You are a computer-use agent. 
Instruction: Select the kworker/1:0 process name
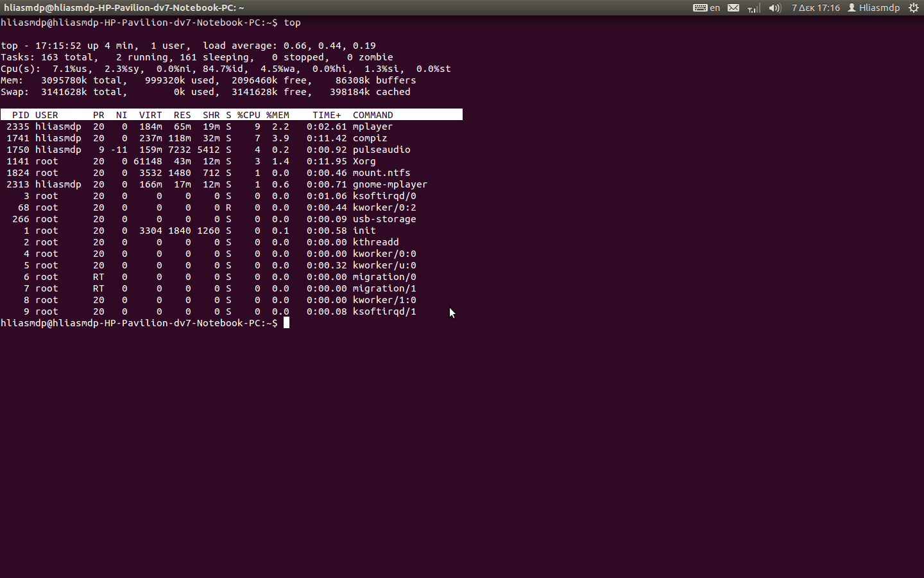click(384, 300)
